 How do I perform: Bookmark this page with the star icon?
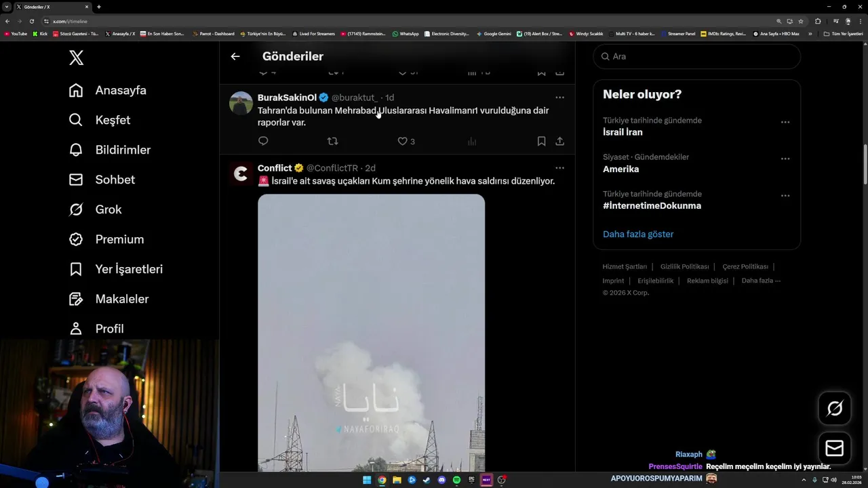(800, 21)
